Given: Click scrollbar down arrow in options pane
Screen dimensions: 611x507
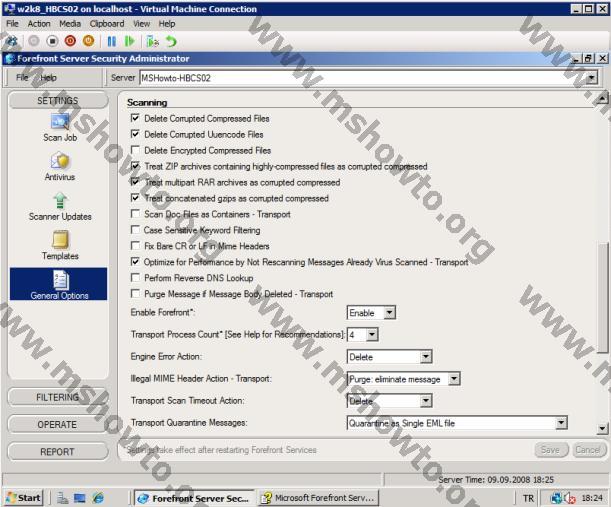Looking at the screenshot, I should coord(602,429).
